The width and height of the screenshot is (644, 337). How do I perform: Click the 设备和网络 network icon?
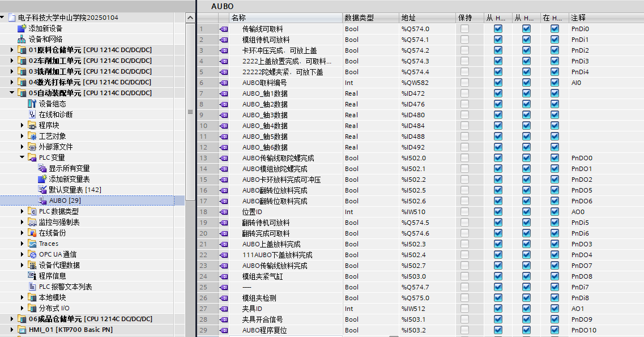pyautogui.click(x=22, y=39)
